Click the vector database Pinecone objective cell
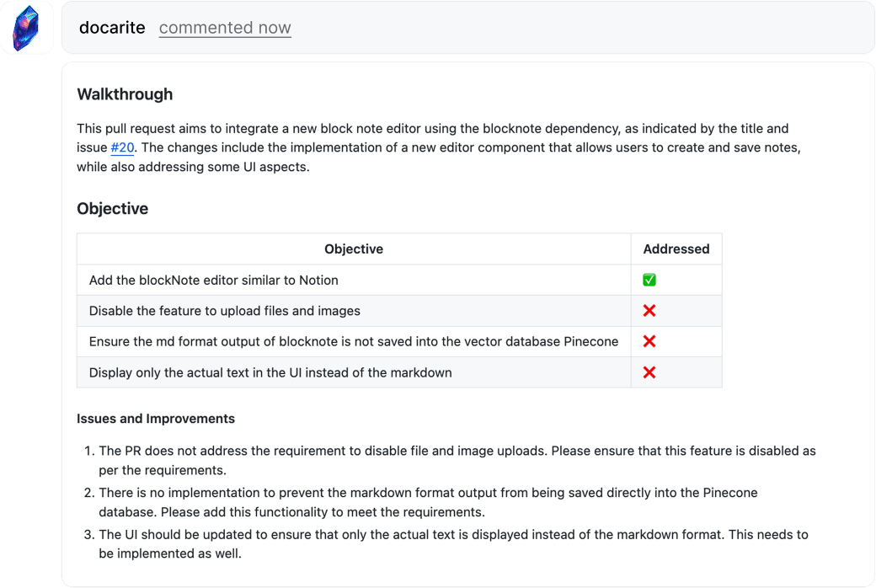 tap(353, 341)
